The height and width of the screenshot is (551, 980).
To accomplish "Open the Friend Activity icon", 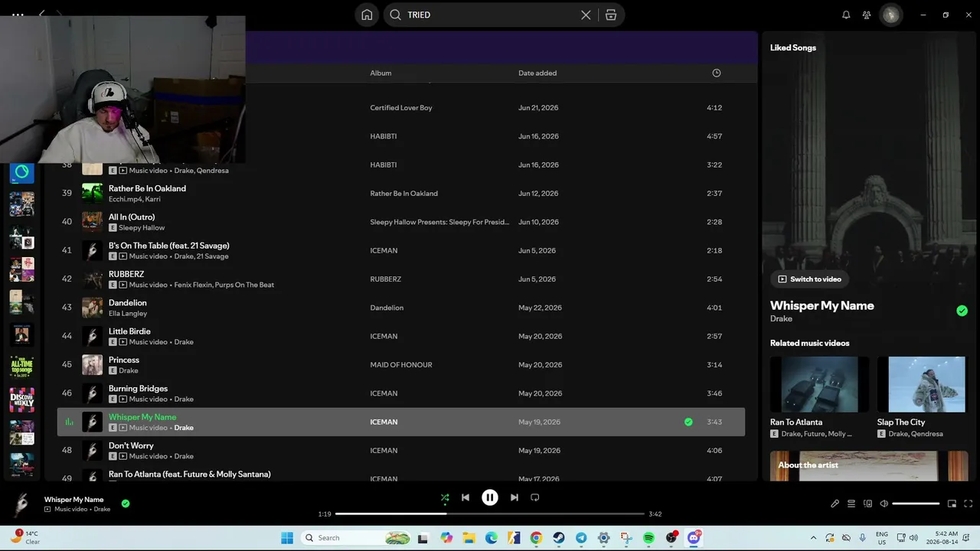I will tap(867, 15).
